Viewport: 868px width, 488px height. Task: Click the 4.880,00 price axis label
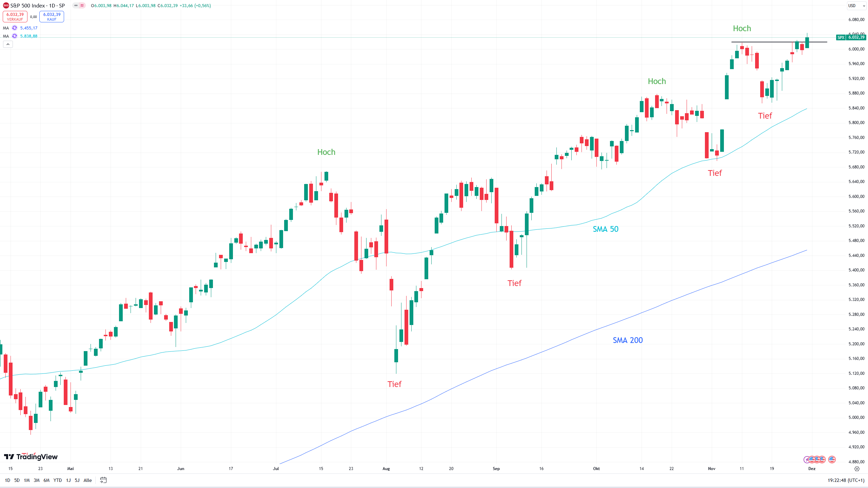(856, 462)
